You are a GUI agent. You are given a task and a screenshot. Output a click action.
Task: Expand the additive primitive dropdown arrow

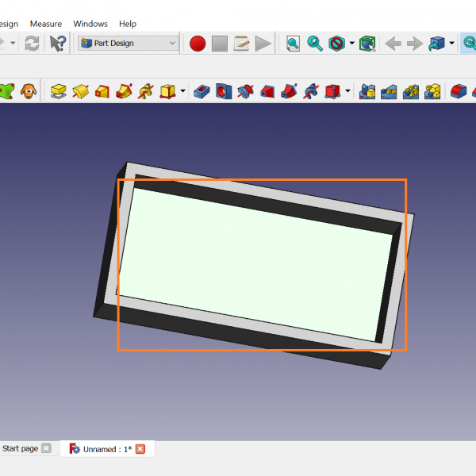pyautogui.click(x=183, y=91)
